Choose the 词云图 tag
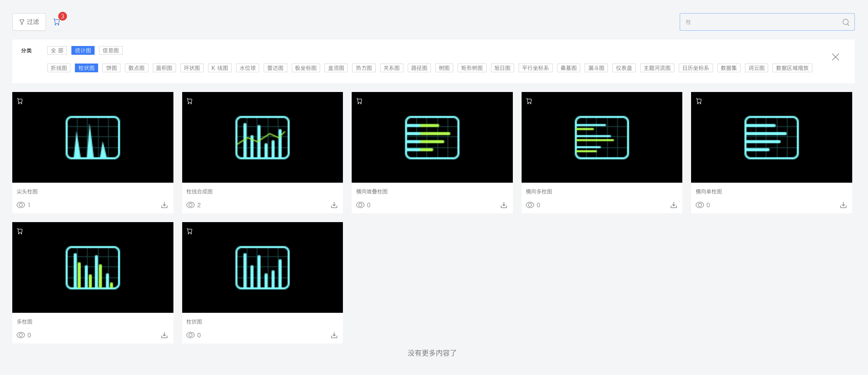The image size is (868, 375). (756, 68)
